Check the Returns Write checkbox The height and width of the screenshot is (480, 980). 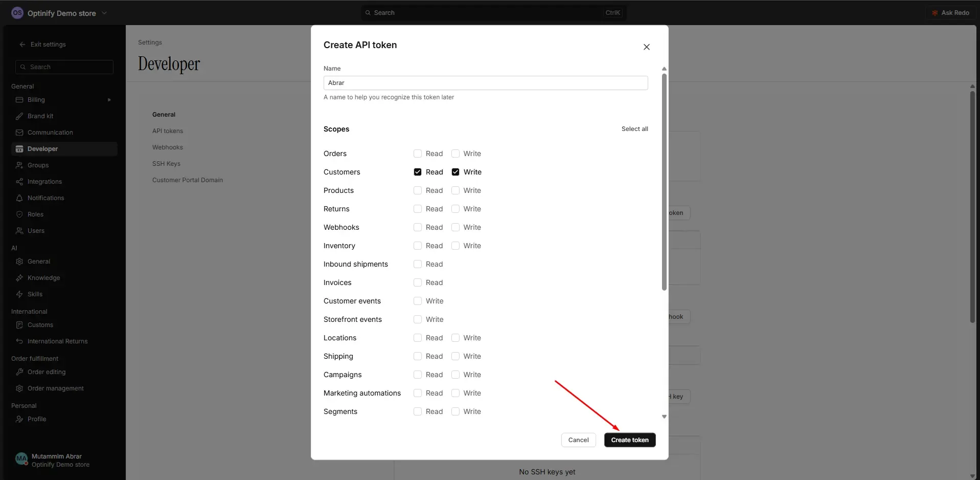click(455, 209)
